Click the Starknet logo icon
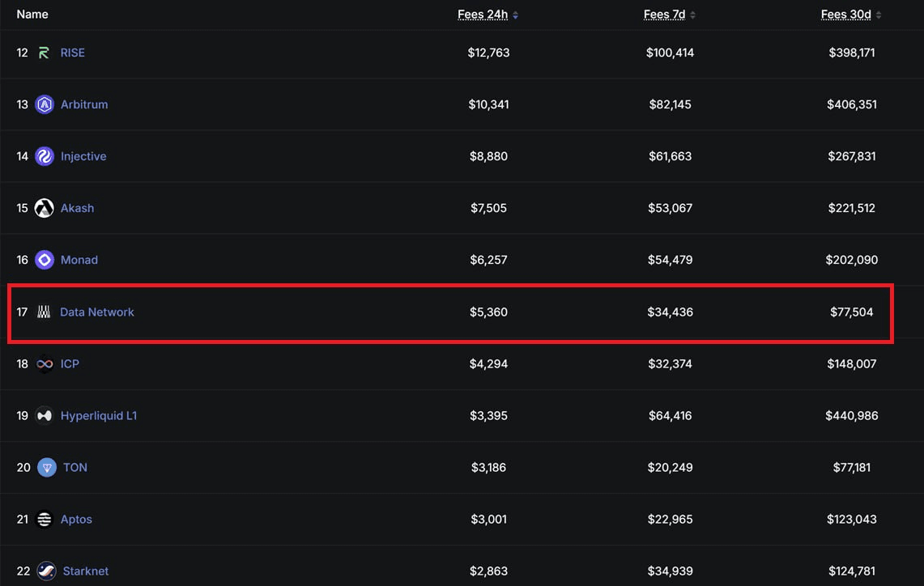This screenshot has width=924, height=586. pos(46,571)
